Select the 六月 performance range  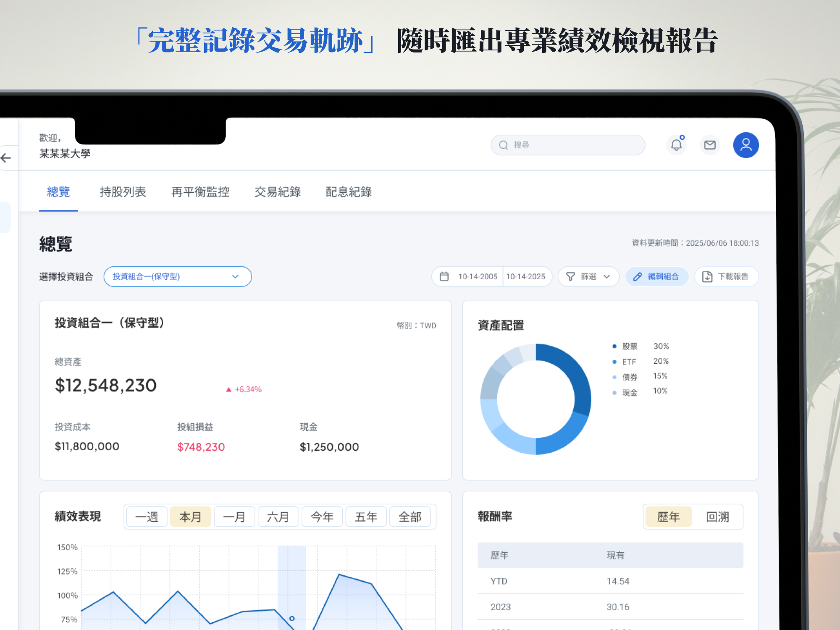click(278, 517)
